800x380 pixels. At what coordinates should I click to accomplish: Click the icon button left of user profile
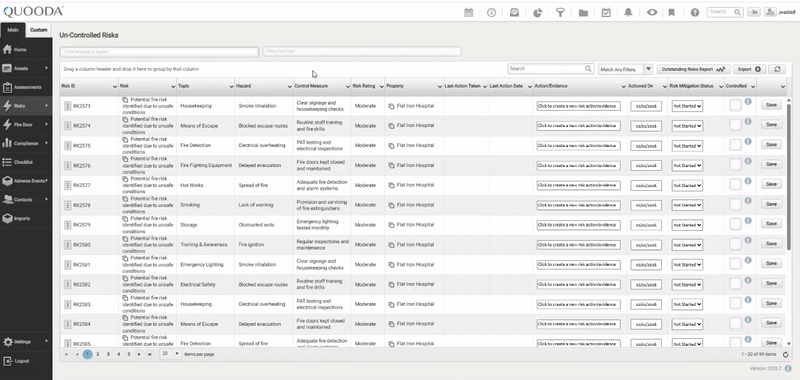[x=754, y=12]
